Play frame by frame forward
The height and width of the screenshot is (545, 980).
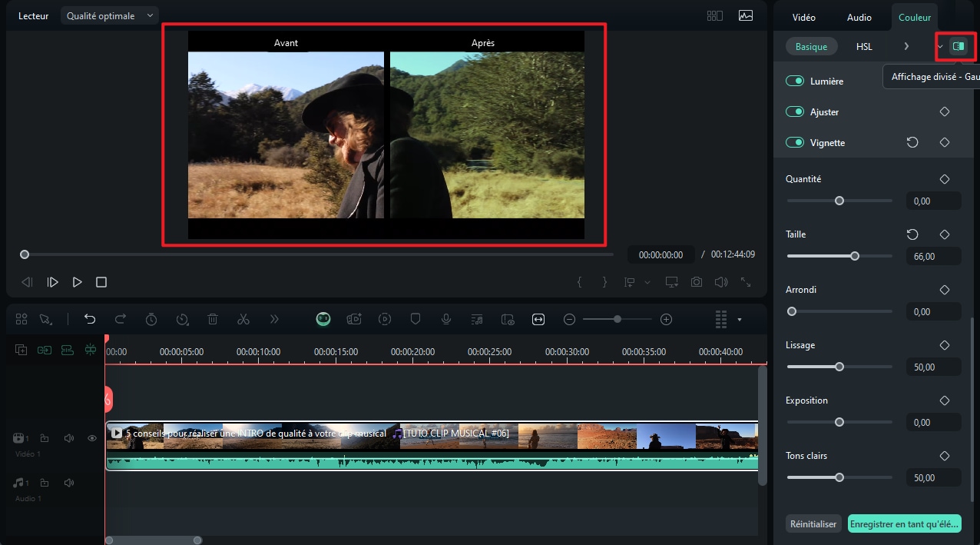pos(52,282)
